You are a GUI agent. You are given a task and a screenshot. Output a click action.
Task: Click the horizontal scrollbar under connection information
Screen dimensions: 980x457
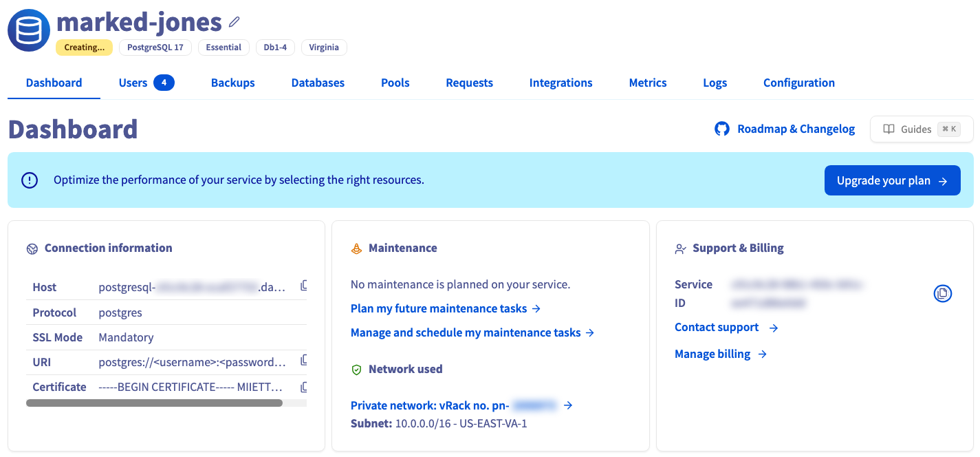click(x=154, y=403)
